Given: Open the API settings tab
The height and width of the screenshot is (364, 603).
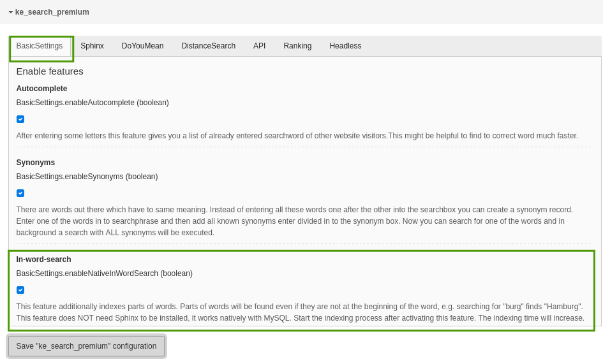Looking at the screenshot, I should pyautogui.click(x=259, y=46).
